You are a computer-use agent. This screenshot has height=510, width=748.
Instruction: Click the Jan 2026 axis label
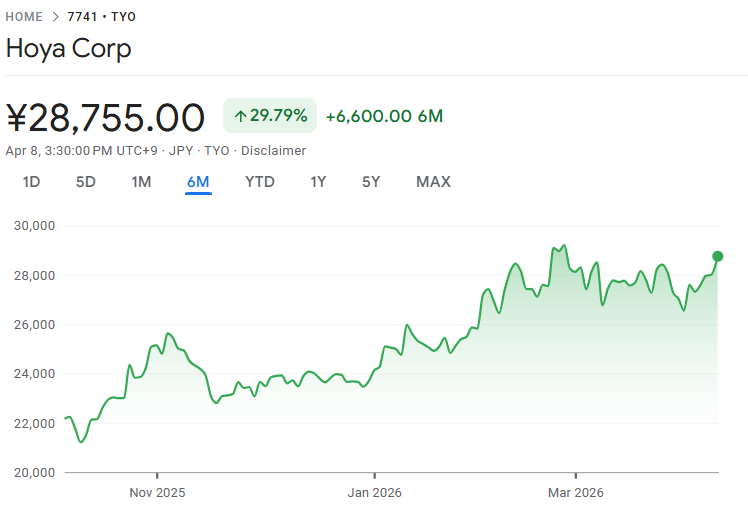tap(374, 493)
